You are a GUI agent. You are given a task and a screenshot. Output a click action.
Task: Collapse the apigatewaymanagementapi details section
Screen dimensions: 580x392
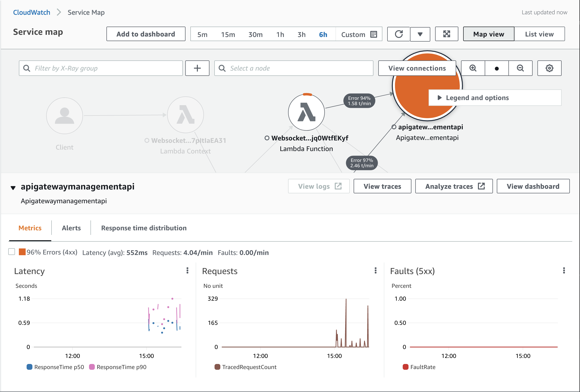point(13,188)
